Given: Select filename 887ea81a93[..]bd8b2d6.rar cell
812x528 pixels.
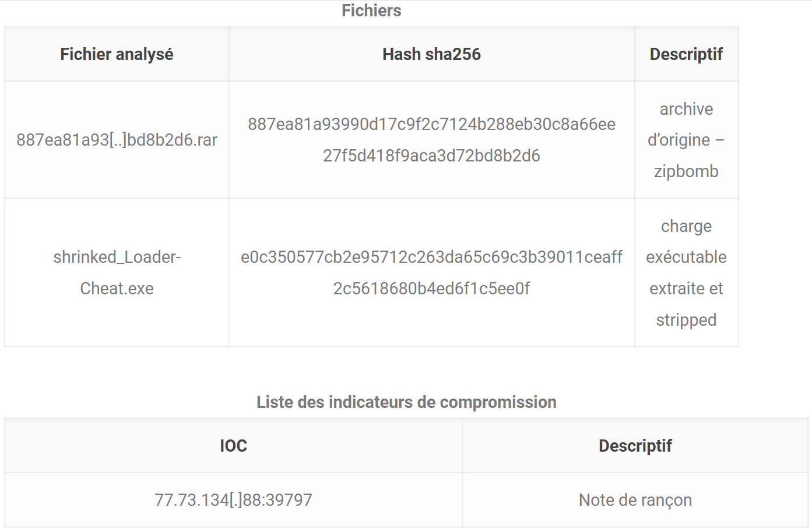Looking at the screenshot, I should pyautogui.click(x=117, y=140).
